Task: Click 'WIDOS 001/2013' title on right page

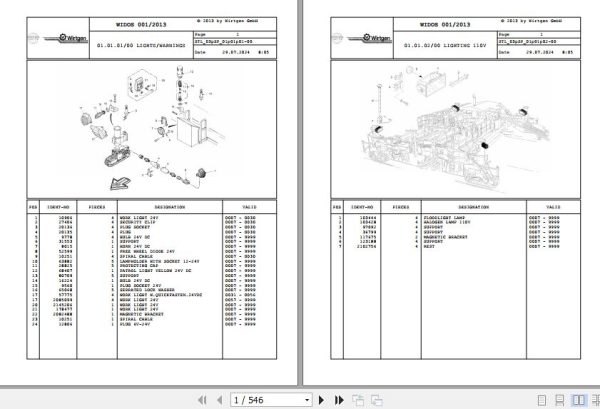Action: click(x=445, y=24)
